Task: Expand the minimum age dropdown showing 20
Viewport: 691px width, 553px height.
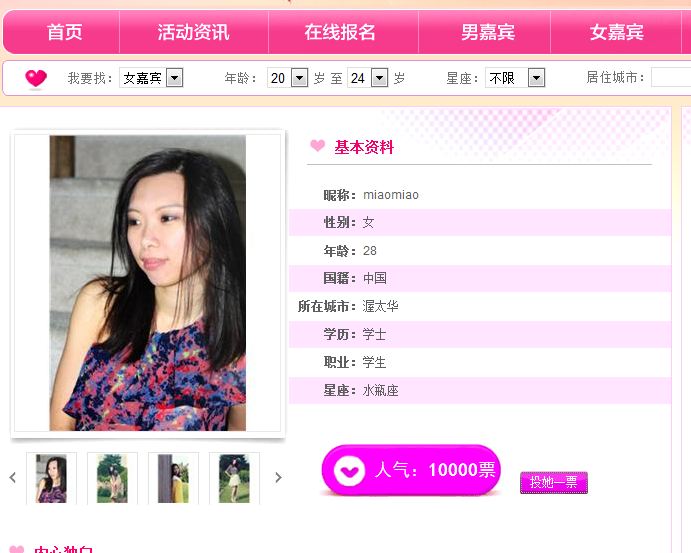Action: 288,78
